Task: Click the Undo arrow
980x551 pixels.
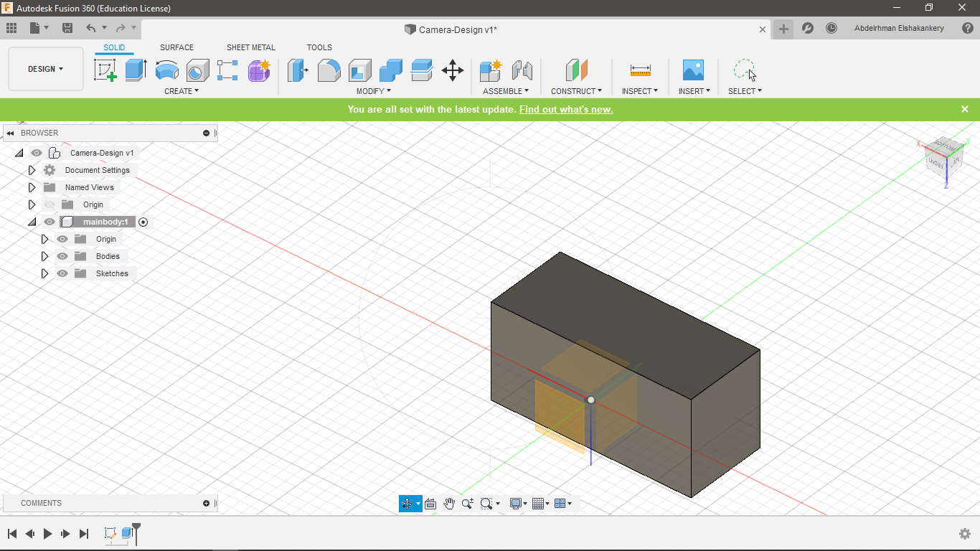Action: tap(91, 28)
